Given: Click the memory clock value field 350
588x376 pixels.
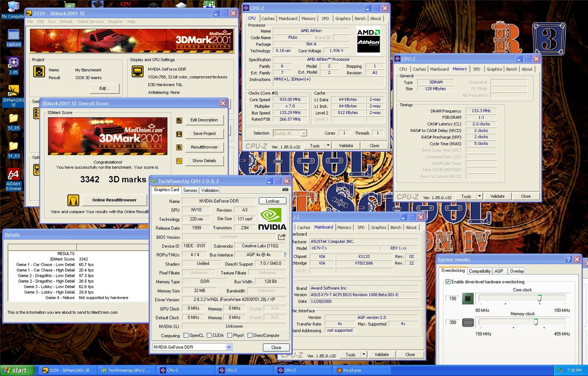Looking at the screenshot, I should point(452,322).
